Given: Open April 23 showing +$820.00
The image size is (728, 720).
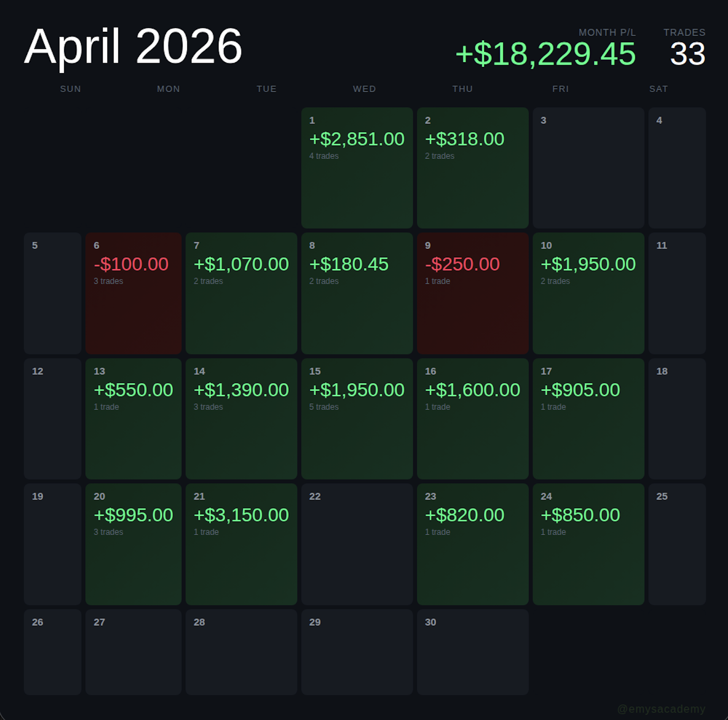Looking at the screenshot, I should point(473,544).
